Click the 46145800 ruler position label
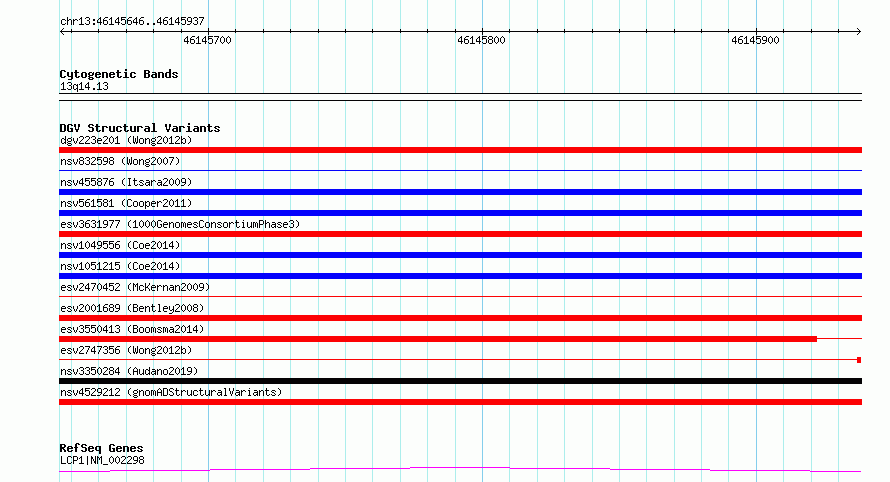 [481, 40]
